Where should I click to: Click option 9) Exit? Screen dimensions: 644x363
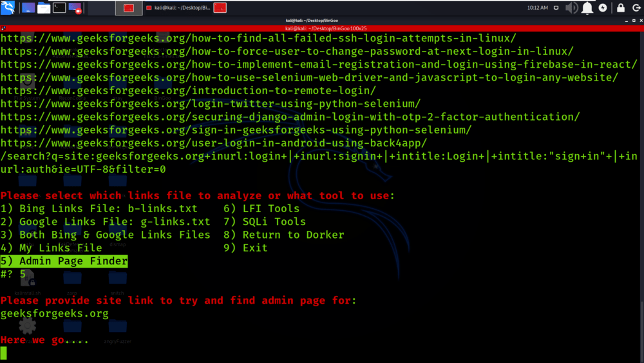coord(245,248)
